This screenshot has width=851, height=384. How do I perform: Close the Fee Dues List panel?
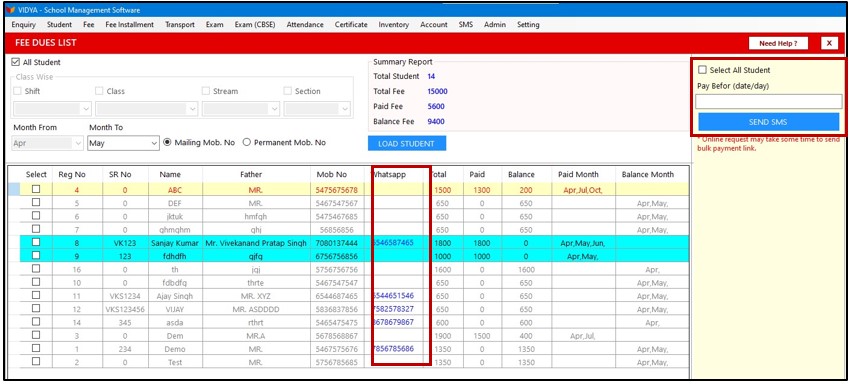pyautogui.click(x=829, y=43)
